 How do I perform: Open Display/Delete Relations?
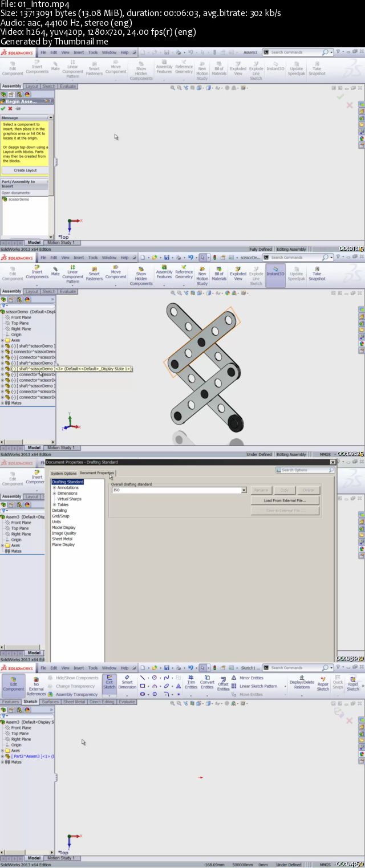tap(302, 682)
